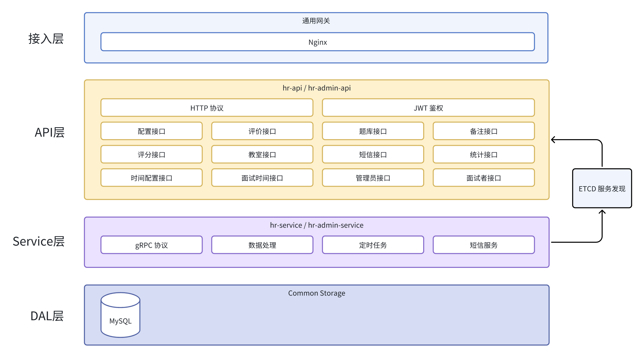Click the 评分接口 box

152,154
